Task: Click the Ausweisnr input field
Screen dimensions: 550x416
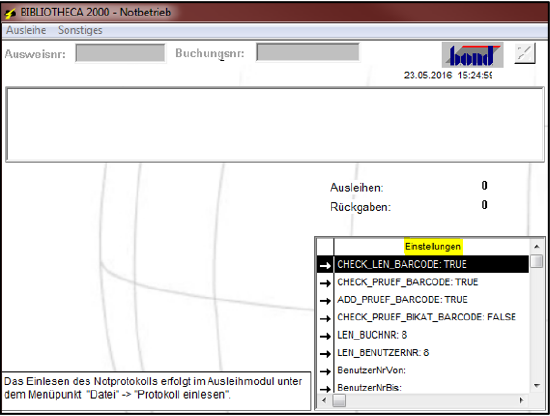Action: 120,53
